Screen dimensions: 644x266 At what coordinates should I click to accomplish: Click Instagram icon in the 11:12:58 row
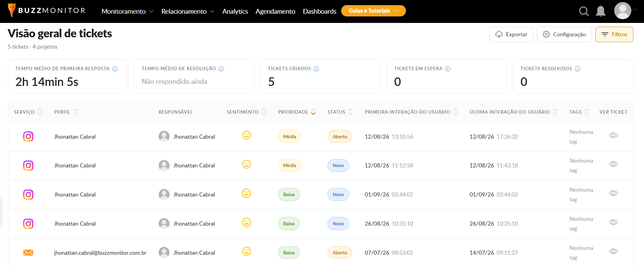click(x=28, y=165)
